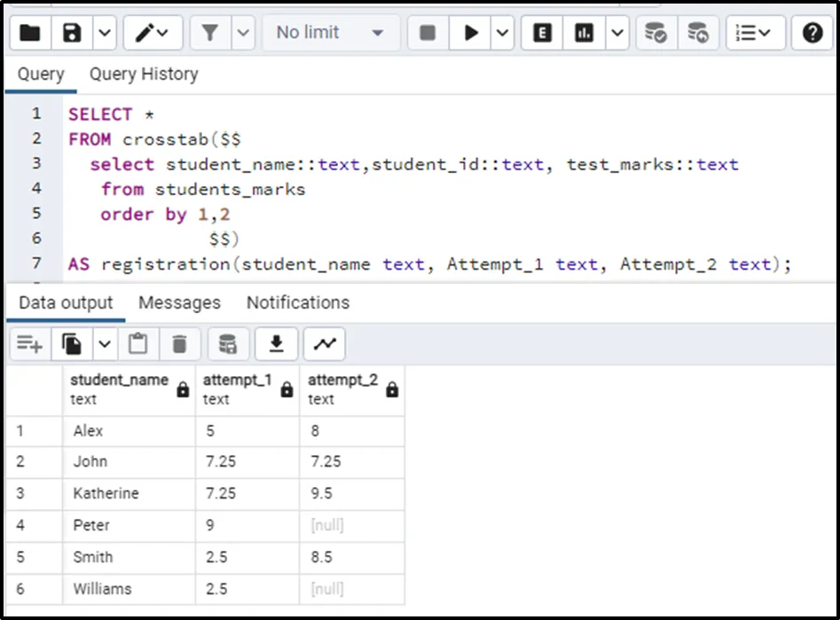Open the Notifications tab
Screen dimensions: 840x620
(298, 302)
